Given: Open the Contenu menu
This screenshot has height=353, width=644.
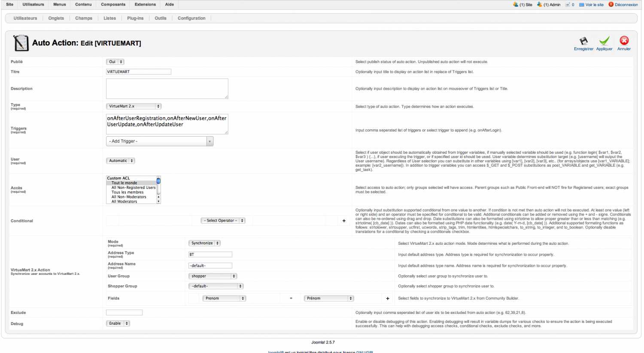Looking at the screenshot, I should [x=83, y=4].
